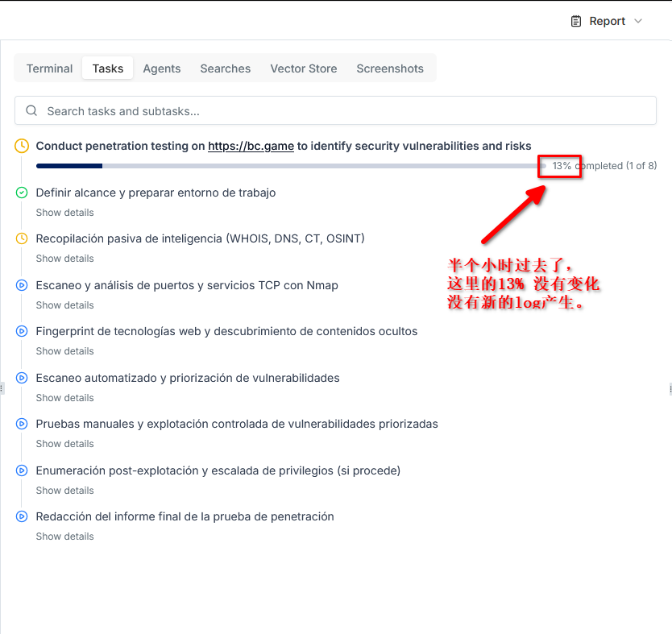This screenshot has height=634, width=672.
Task: Show details under Definir alcance task
Action: [x=64, y=213]
